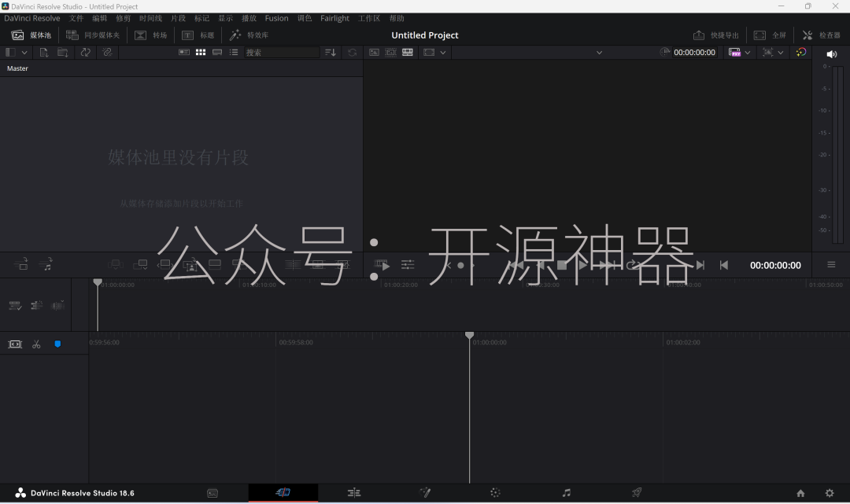
Task: Click the snapping/boring detector icon left of scissors
Action: tap(15, 344)
